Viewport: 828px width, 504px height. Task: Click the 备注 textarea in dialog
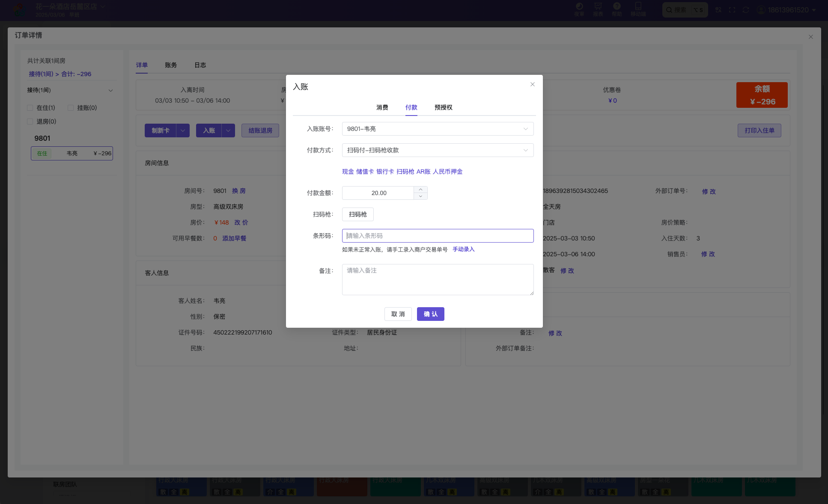(438, 279)
